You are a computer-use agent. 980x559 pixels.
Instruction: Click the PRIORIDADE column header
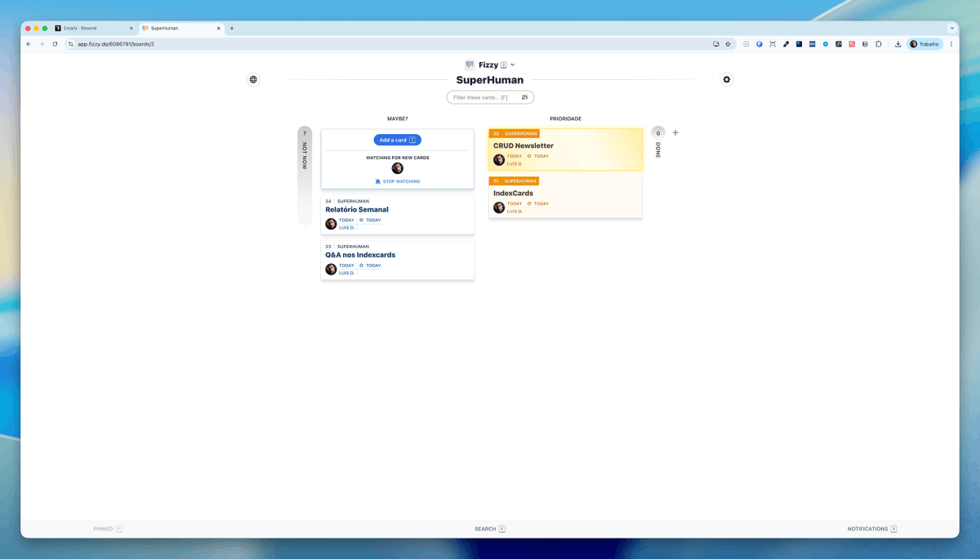565,119
